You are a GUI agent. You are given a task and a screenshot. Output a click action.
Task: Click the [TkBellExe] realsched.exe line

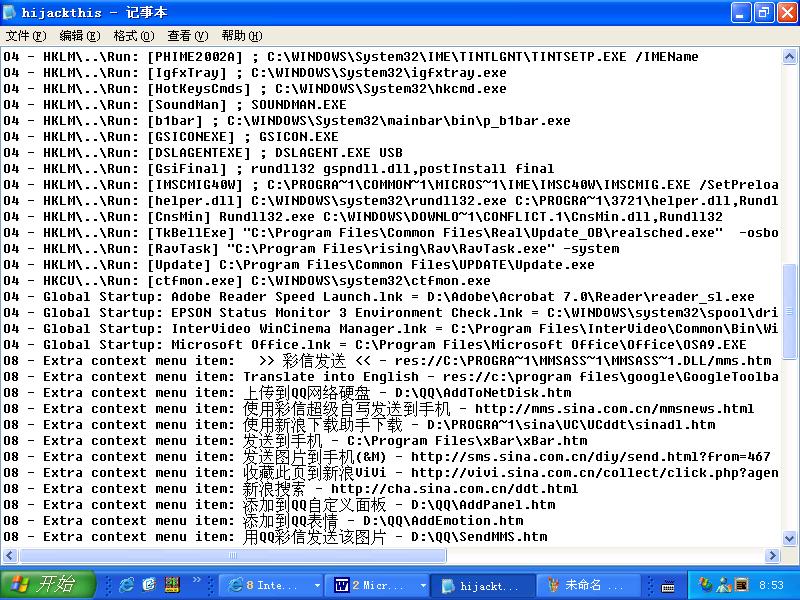click(391, 233)
